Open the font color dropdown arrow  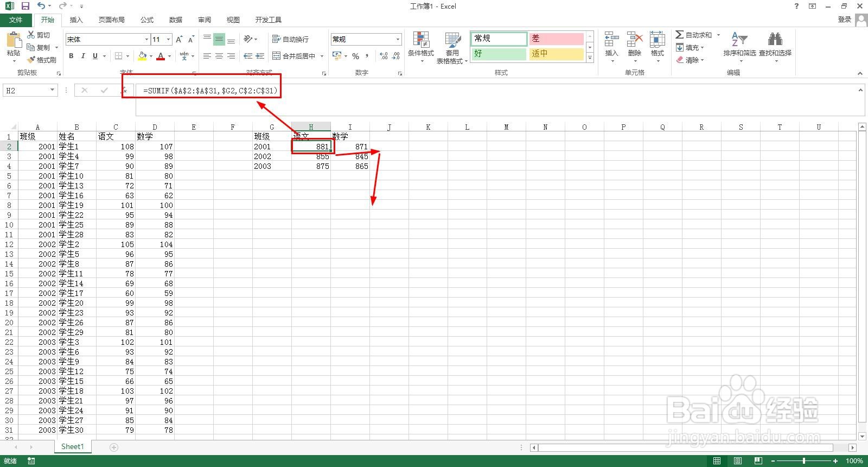169,56
